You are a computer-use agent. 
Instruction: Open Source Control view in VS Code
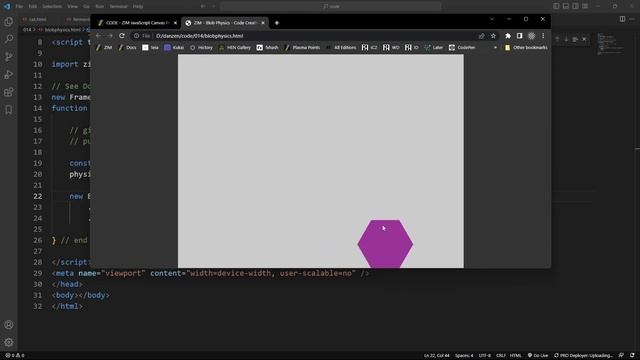(9, 57)
